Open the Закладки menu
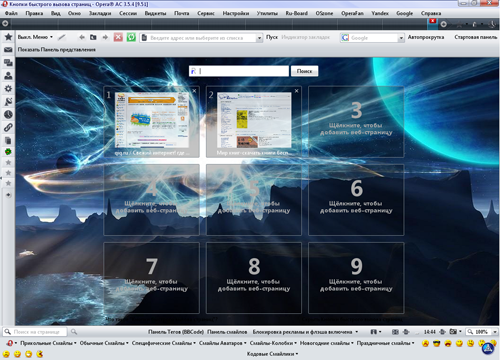Screen dimensions: 500x360 coord(100,13)
